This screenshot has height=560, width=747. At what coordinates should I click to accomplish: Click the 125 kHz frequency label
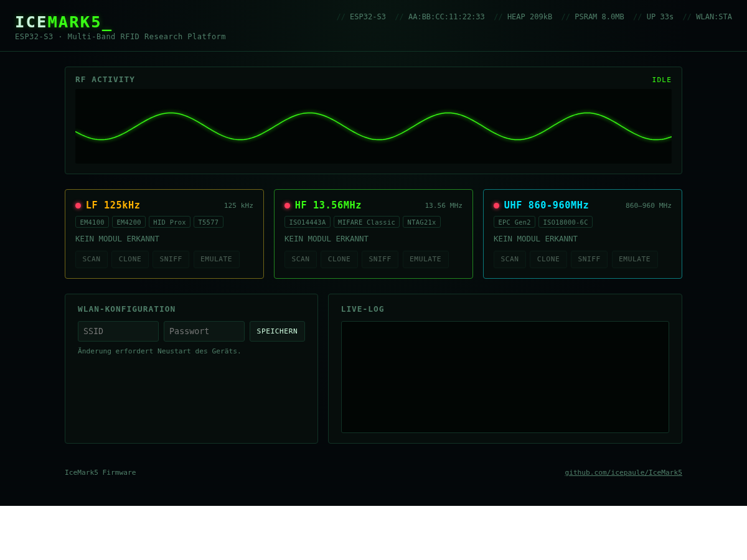(238, 205)
